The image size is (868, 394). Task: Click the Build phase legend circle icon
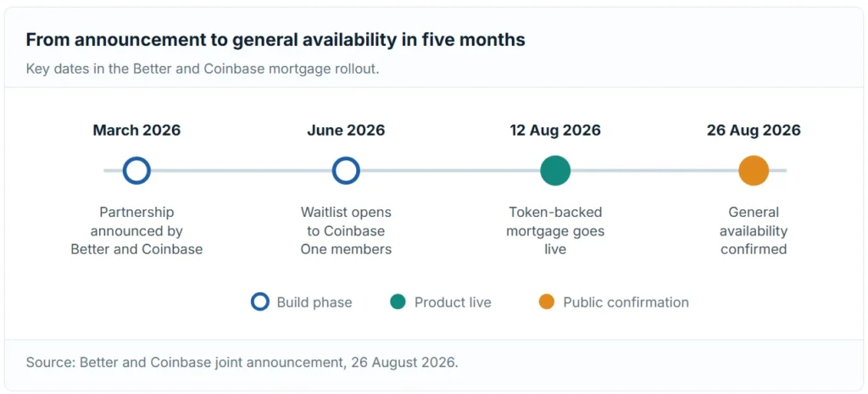260,302
